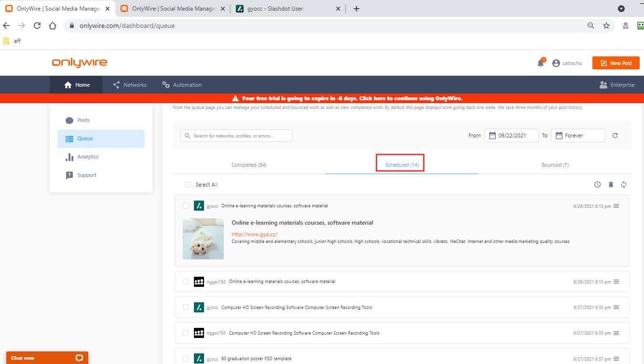
Task: Click the browser home icon
Action: pos(53,26)
